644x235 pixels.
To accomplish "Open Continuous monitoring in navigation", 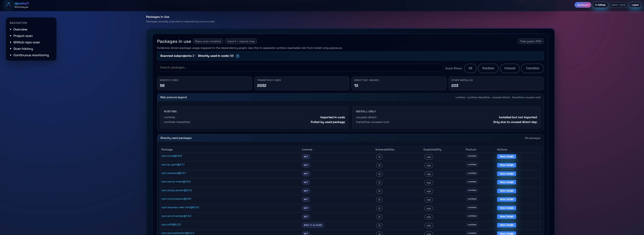I will [x=31, y=55].
